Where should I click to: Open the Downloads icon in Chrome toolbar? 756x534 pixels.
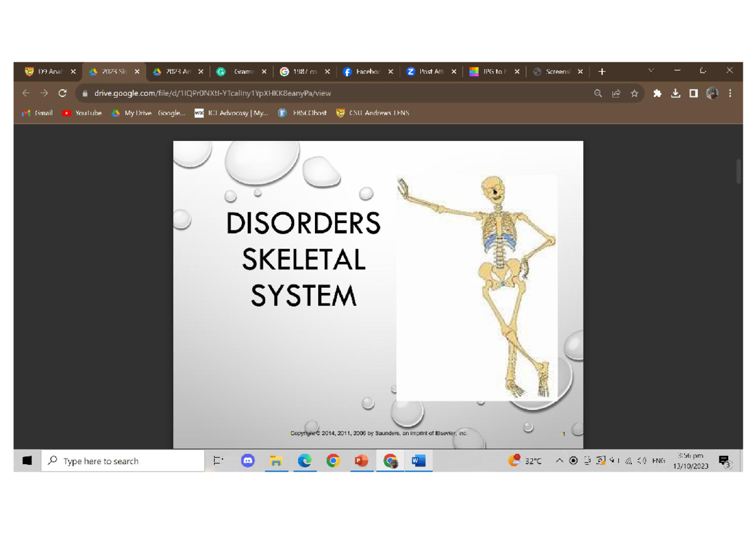675,93
